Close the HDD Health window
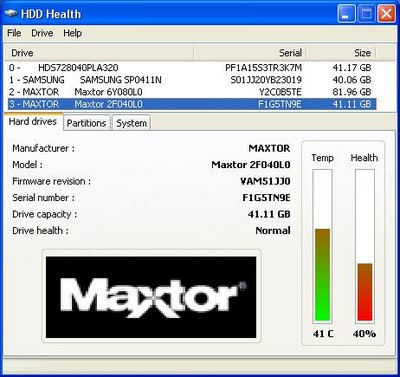The width and height of the screenshot is (400, 377). tap(386, 14)
